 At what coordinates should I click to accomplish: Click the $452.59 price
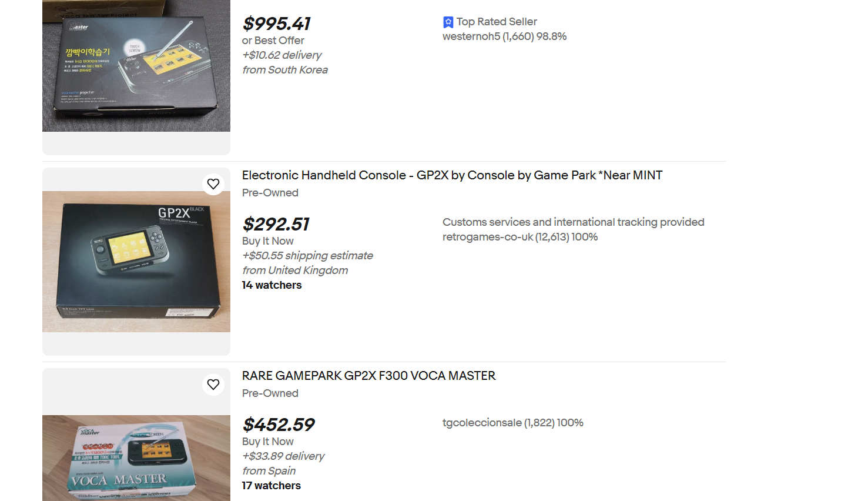[279, 425]
